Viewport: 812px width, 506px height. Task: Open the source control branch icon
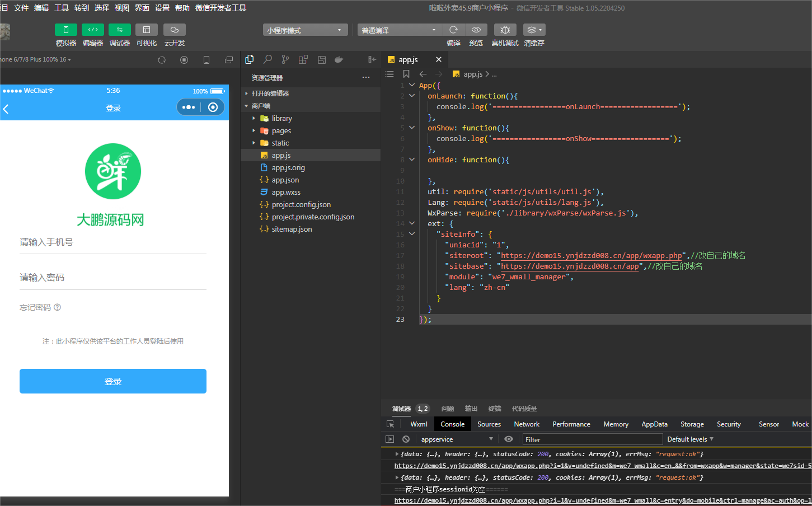pos(285,59)
